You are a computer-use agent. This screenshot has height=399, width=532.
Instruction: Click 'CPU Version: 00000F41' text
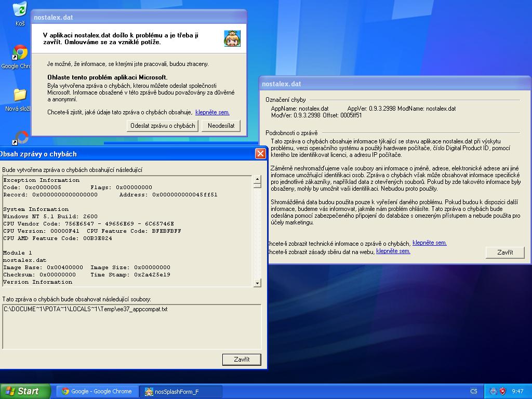pyautogui.click(x=41, y=231)
